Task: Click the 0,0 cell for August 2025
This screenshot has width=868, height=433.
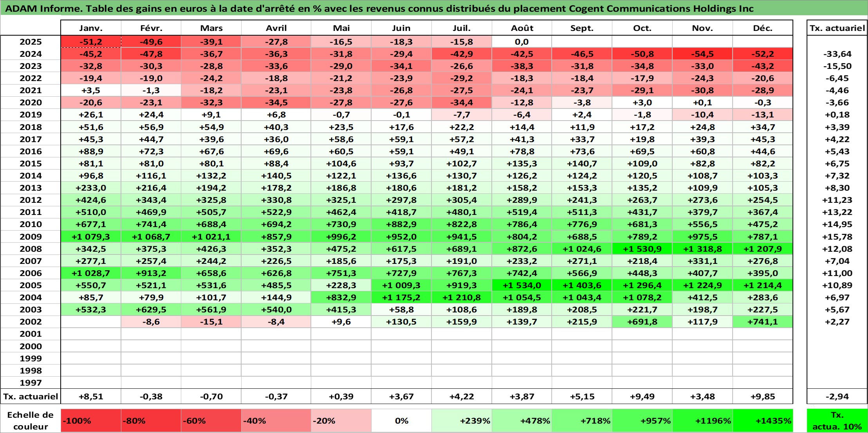Action: (x=522, y=42)
